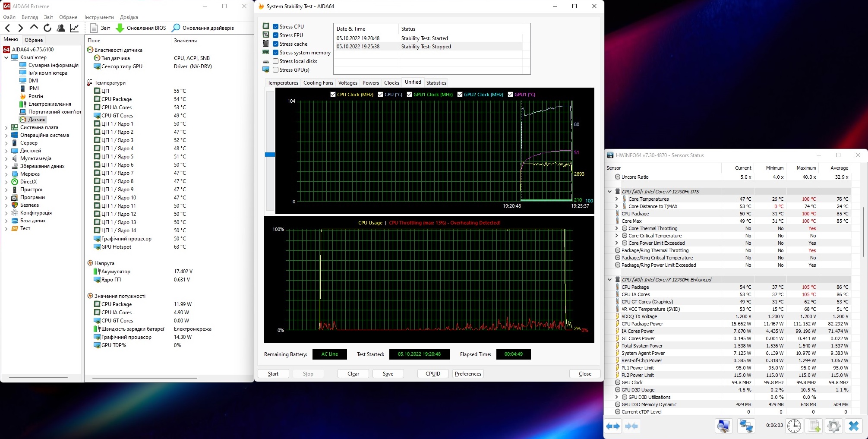The image size is (868, 439).
Task: Click Close button in stability test
Action: pyautogui.click(x=585, y=374)
